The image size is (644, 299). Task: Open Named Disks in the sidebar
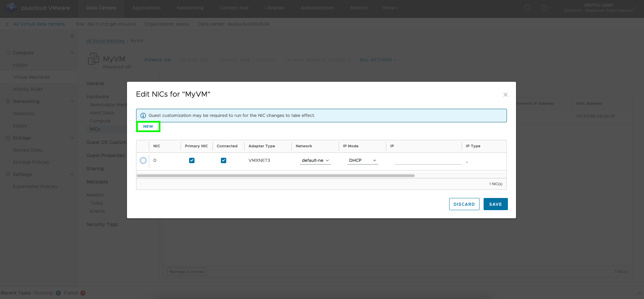pyautogui.click(x=28, y=150)
